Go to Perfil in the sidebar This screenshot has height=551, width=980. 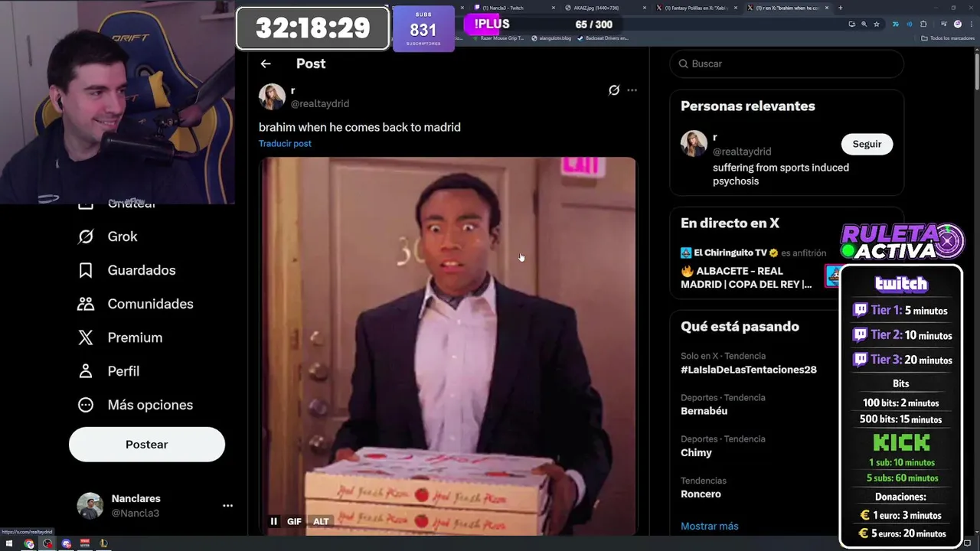pyautogui.click(x=109, y=371)
